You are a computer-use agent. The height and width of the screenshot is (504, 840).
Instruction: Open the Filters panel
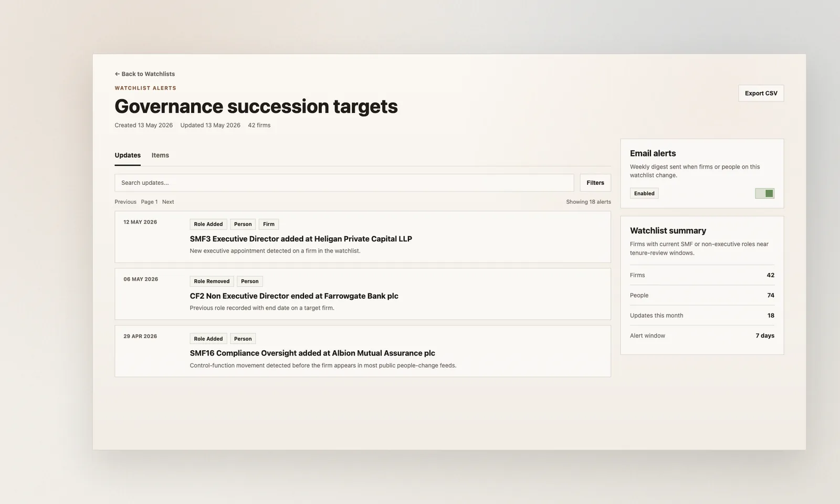point(595,183)
